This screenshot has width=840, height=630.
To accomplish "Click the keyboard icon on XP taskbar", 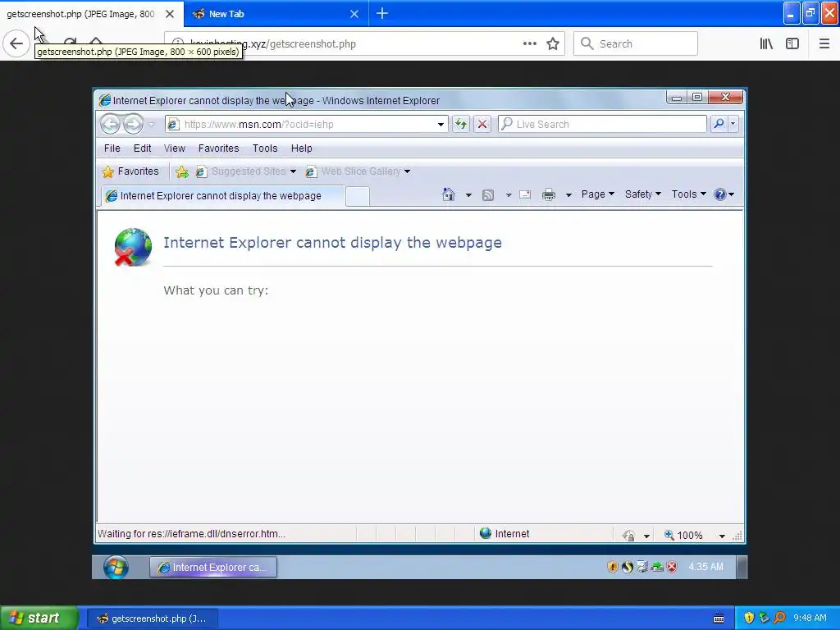I will [719, 619].
